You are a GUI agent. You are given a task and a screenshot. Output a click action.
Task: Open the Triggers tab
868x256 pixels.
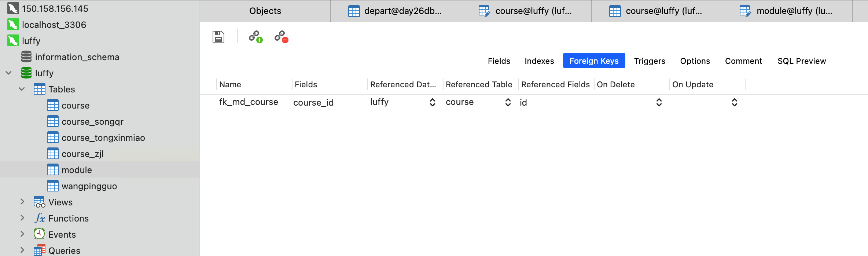(650, 61)
